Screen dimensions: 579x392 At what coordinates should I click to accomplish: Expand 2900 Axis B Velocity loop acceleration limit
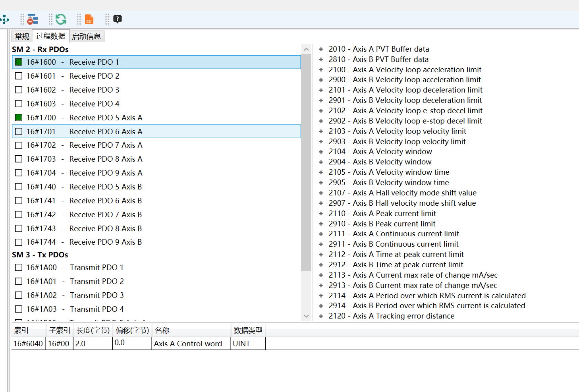tap(321, 80)
